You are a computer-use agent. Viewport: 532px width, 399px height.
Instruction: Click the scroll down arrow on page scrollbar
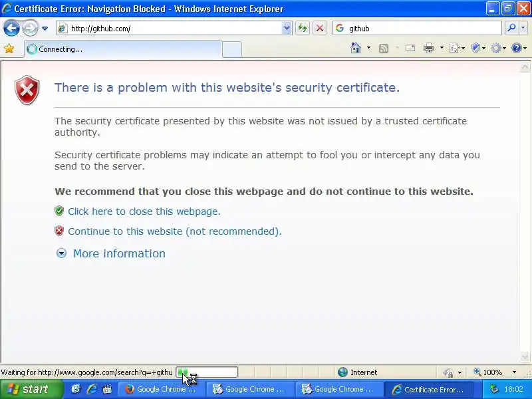pyautogui.click(x=525, y=356)
